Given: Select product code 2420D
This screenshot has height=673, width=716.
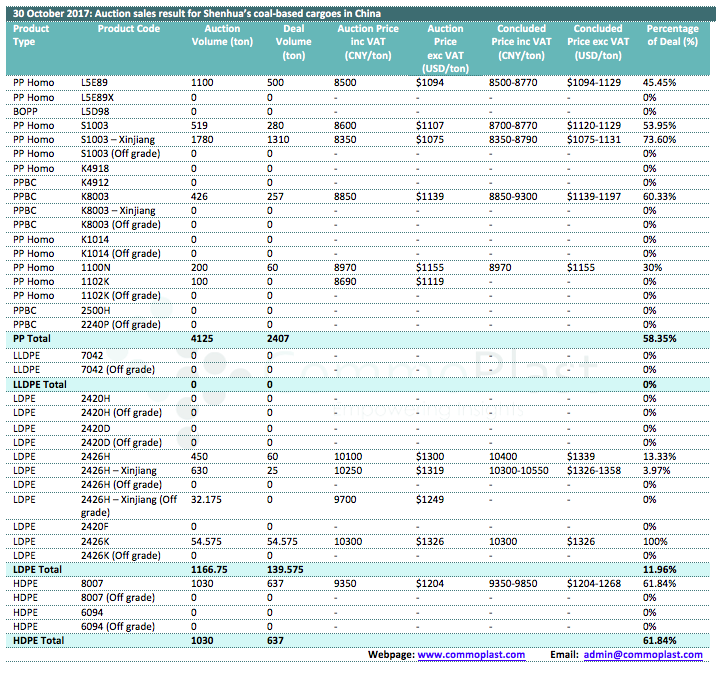Looking at the screenshot, I should [95, 429].
